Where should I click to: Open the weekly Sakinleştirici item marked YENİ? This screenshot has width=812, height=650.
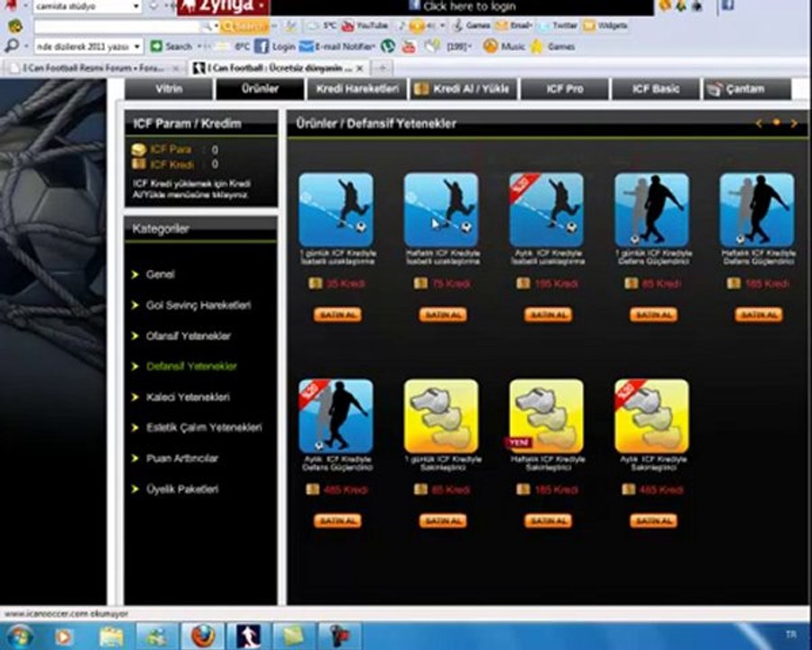[x=547, y=415]
